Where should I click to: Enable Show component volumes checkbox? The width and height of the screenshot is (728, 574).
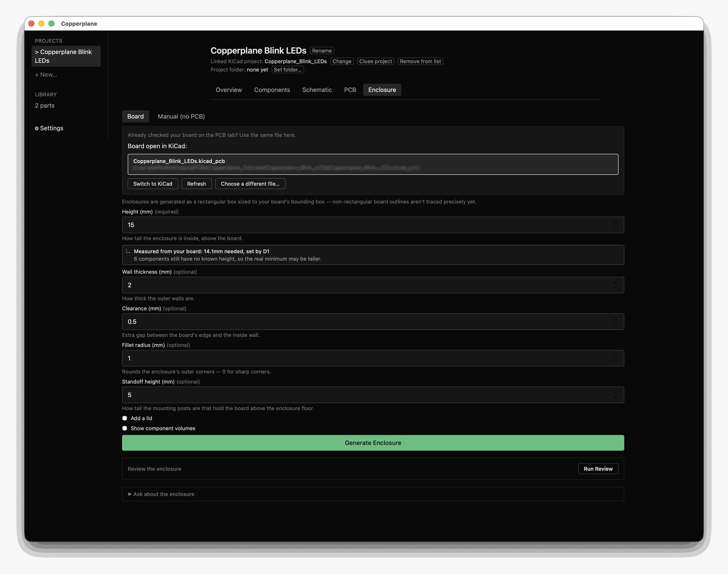[x=125, y=428]
